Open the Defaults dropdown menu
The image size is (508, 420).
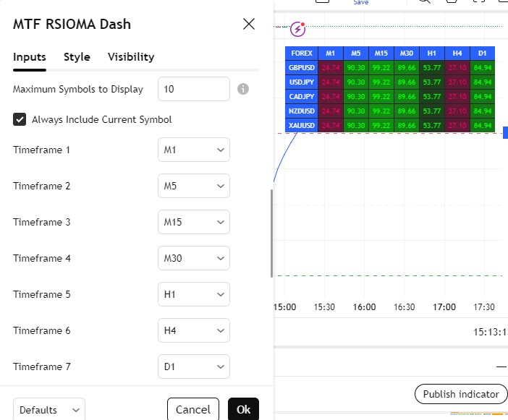(48, 410)
